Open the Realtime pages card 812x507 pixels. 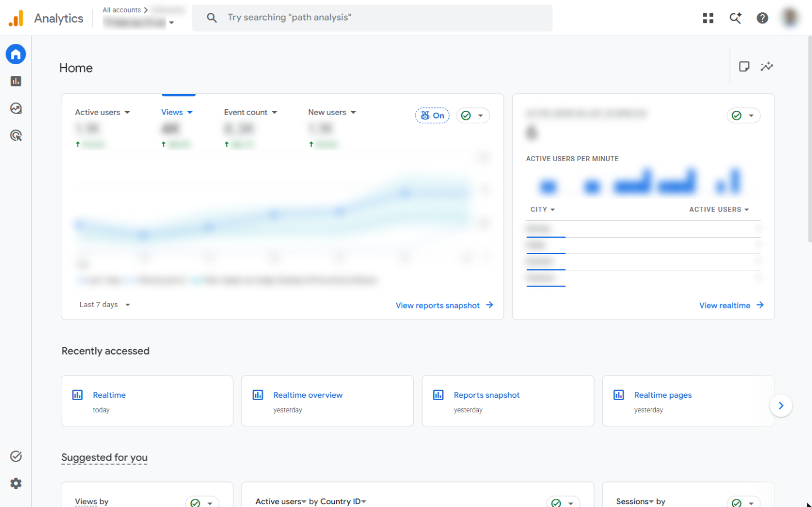688,401
